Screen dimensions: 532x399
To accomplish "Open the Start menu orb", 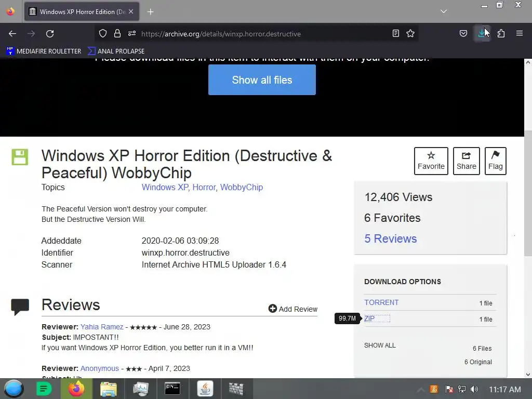I will 14,389.
